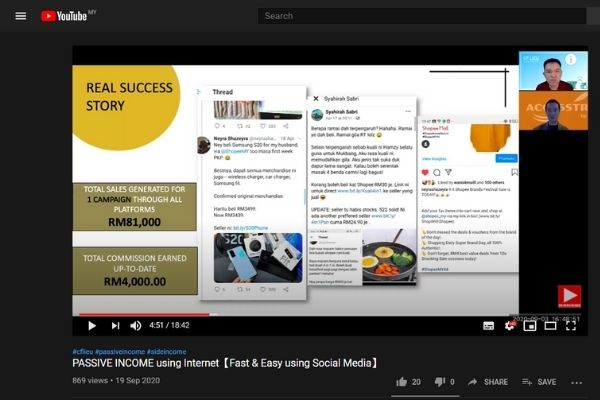Seek on the red video progress bar

pos(144,315)
